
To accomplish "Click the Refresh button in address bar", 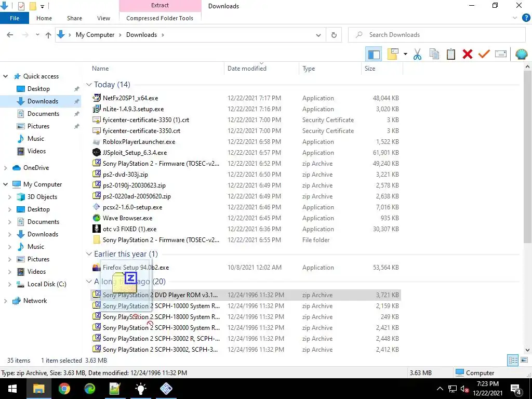I will point(334,35).
